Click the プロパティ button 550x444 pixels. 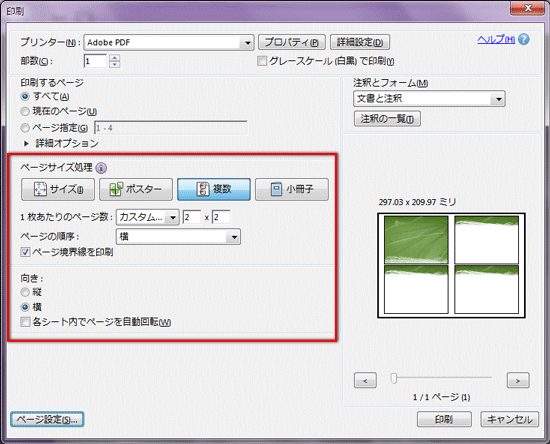292,42
